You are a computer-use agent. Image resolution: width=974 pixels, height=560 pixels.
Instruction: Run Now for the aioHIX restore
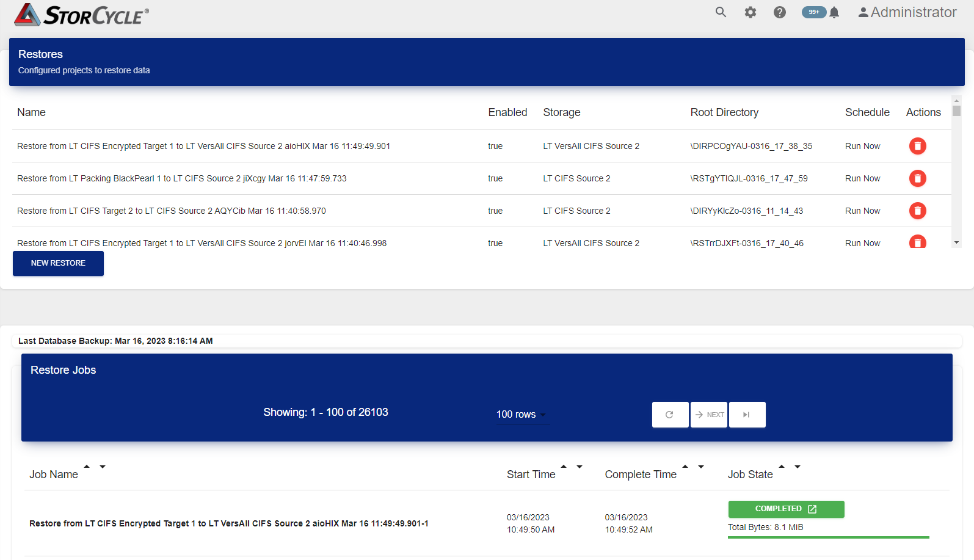(x=862, y=146)
